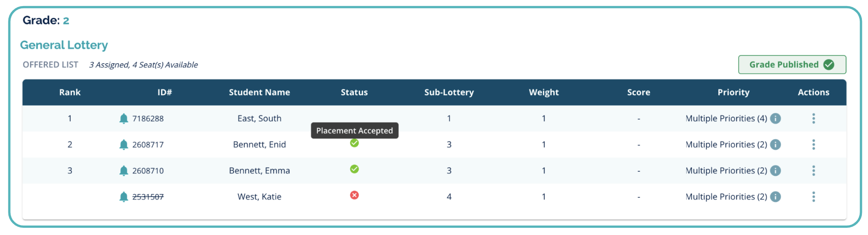868x235 pixels.
Task: Click Bennett, Enid's green accepted status icon
Action: coord(354,143)
